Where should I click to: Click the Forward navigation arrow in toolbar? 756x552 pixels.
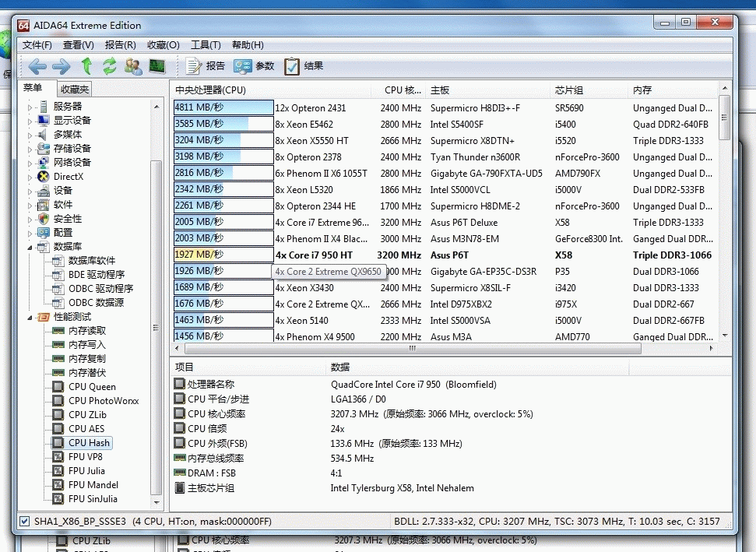pyautogui.click(x=62, y=67)
